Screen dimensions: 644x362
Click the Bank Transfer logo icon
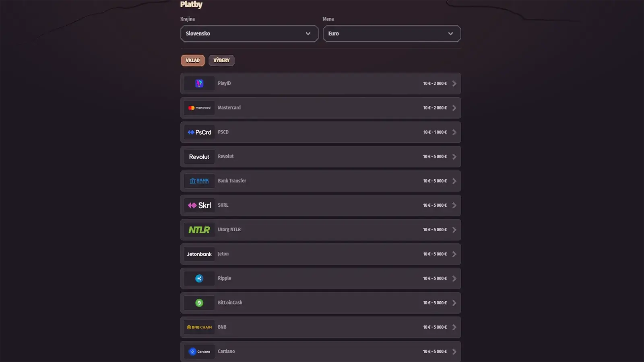(x=199, y=181)
